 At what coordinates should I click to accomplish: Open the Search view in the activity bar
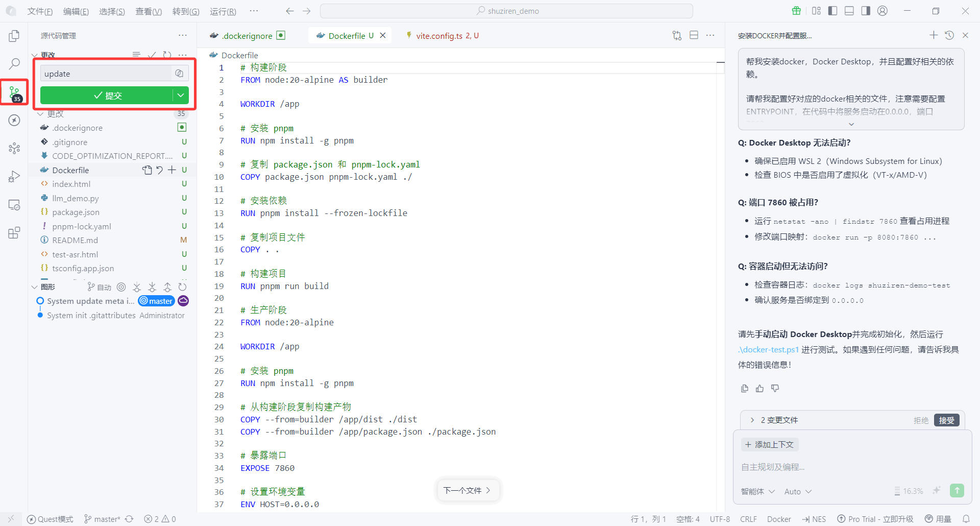pos(14,64)
